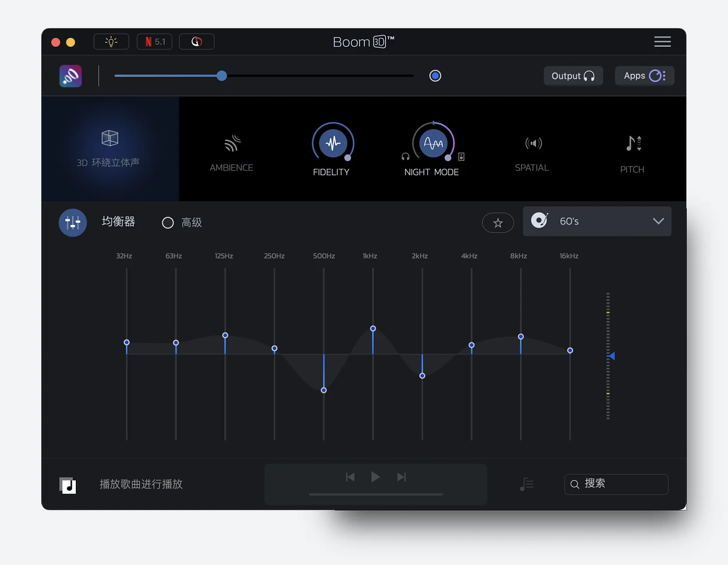
Task: Toggle the Night Mode effect button
Action: [x=433, y=143]
